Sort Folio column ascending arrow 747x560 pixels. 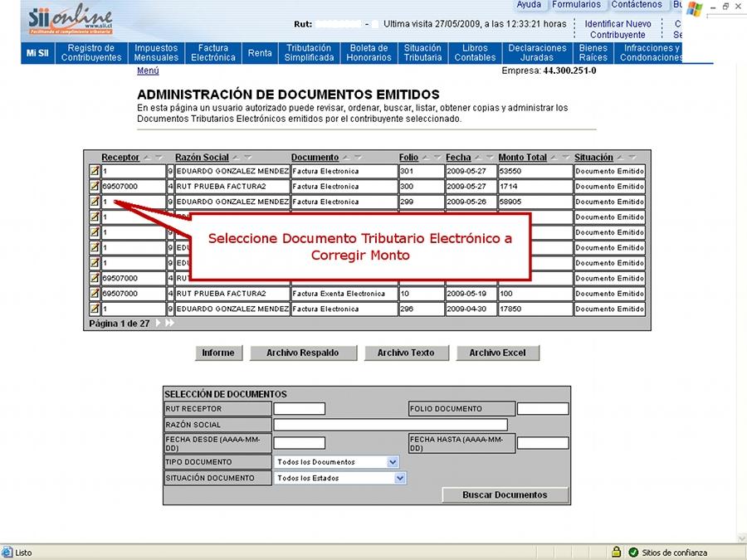(426, 157)
